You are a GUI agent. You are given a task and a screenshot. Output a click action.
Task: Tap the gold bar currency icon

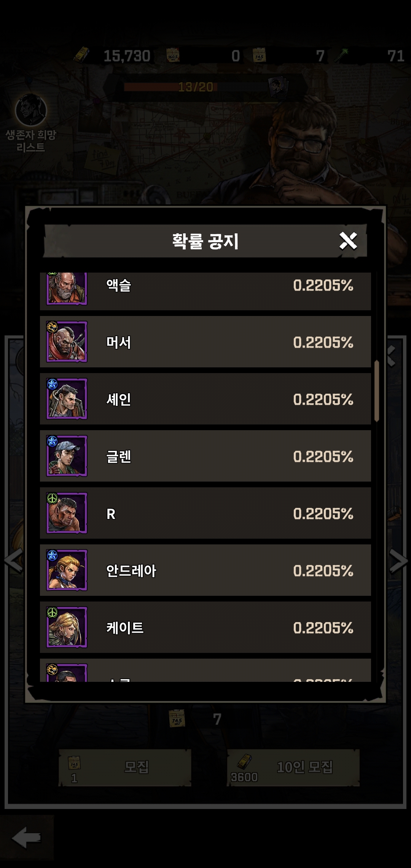[81, 56]
